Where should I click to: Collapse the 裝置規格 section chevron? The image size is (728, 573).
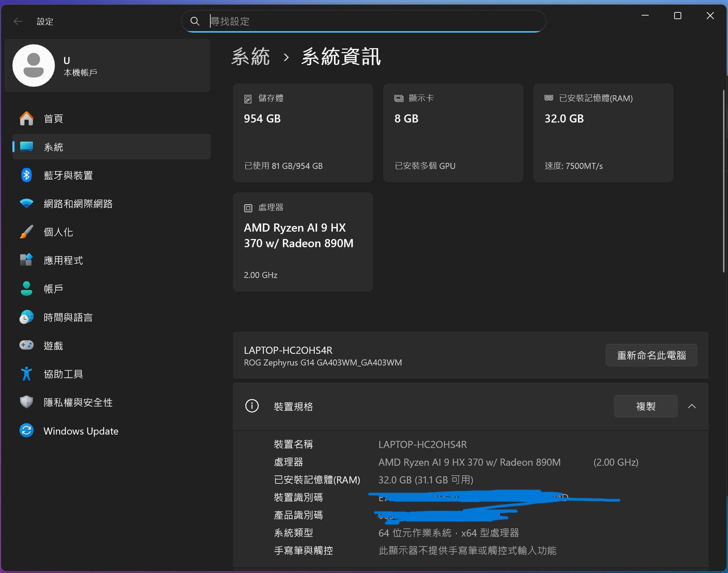692,406
